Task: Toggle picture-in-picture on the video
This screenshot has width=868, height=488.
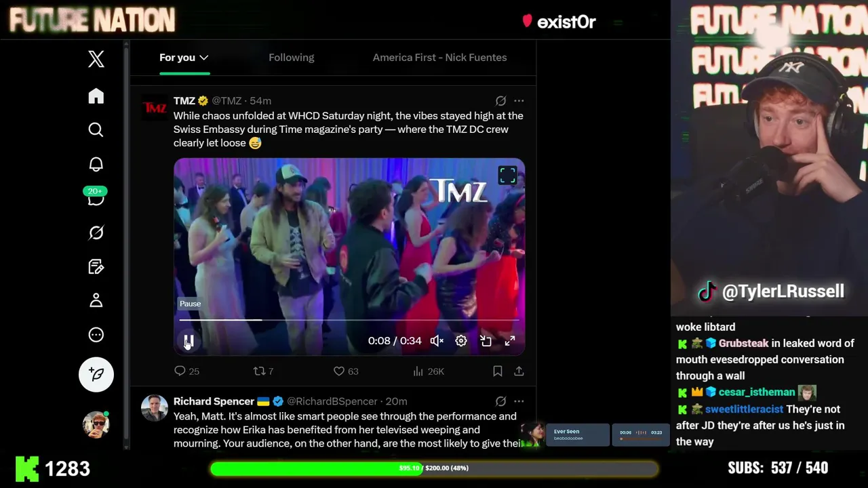Action: coord(486,341)
